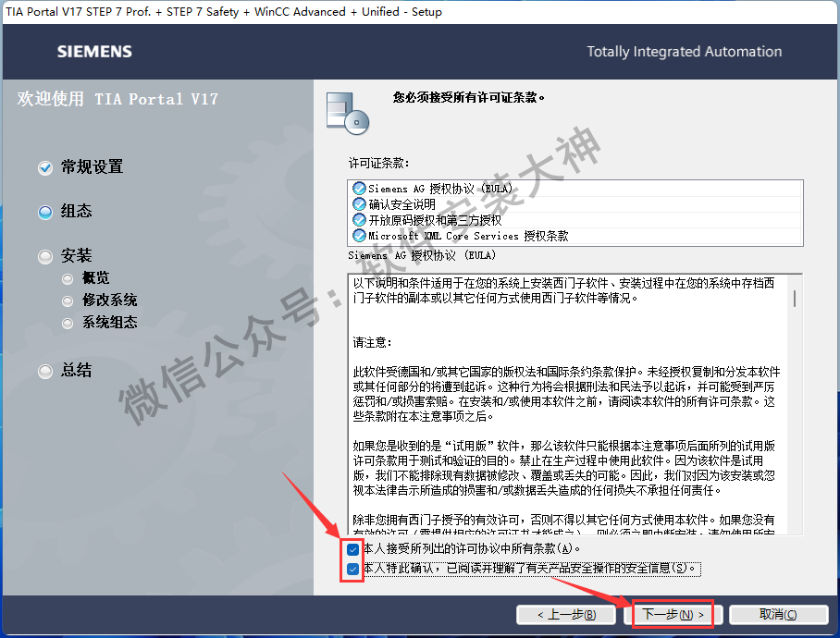Click the Siemens AG 授权协议 caption below the list
Image resolution: width=840 pixels, height=638 pixels.
point(422,255)
